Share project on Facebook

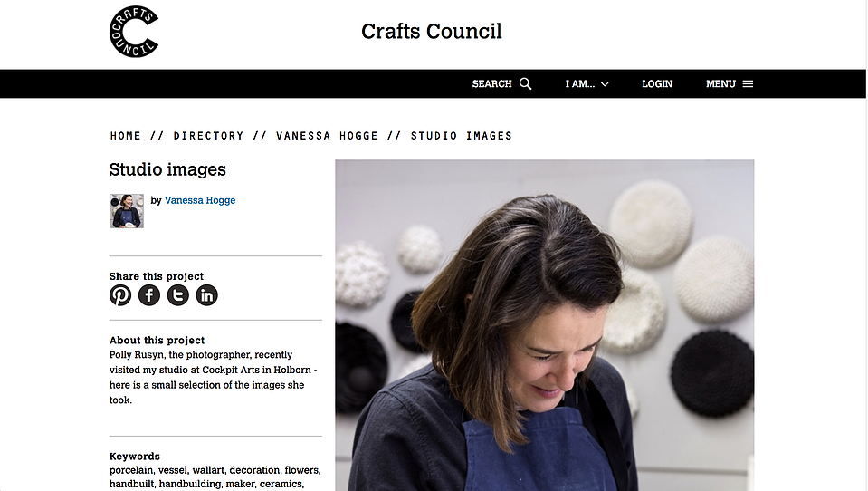coord(149,294)
